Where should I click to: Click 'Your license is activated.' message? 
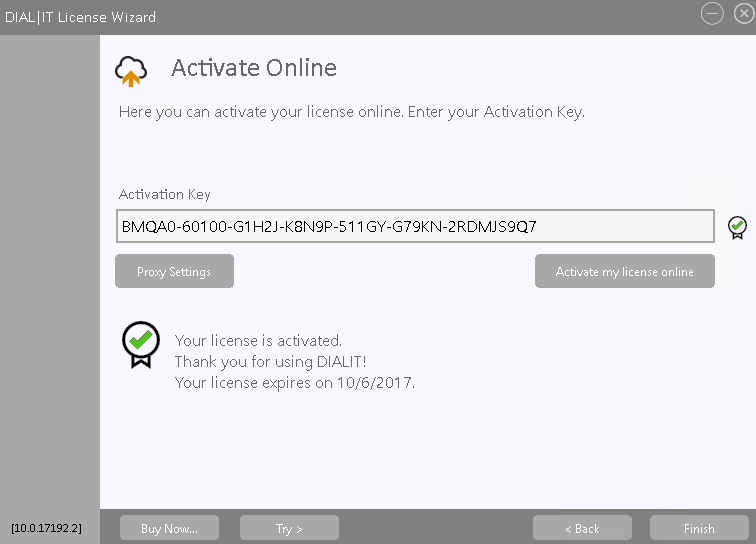tap(258, 341)
